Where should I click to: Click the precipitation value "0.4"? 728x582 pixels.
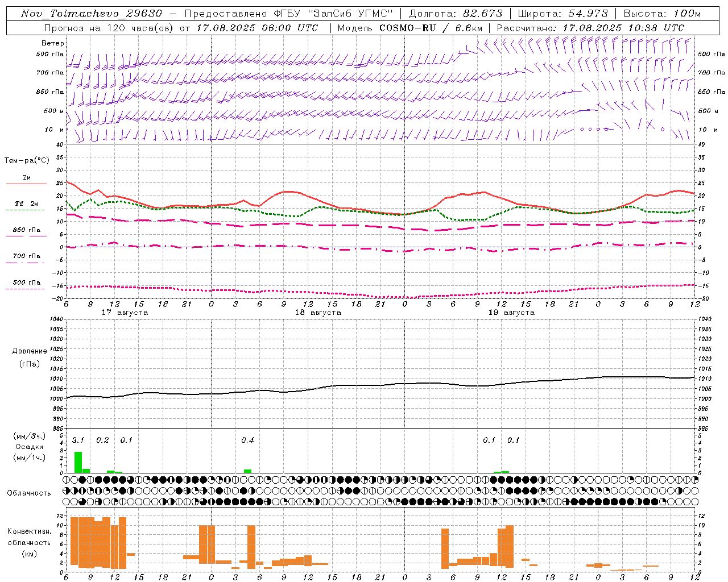247,440
